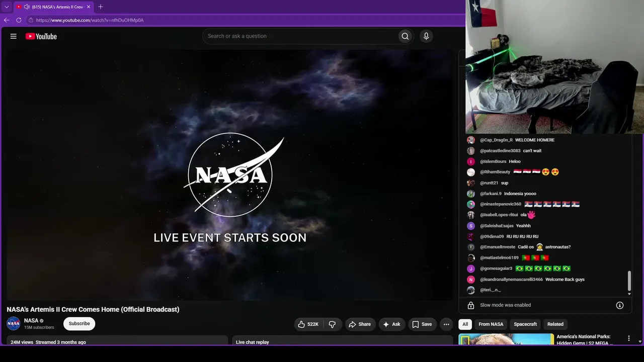Open America's National Parks video thumbnail
644x362 pixels.
pyautogui.click(x=506, y=339)
